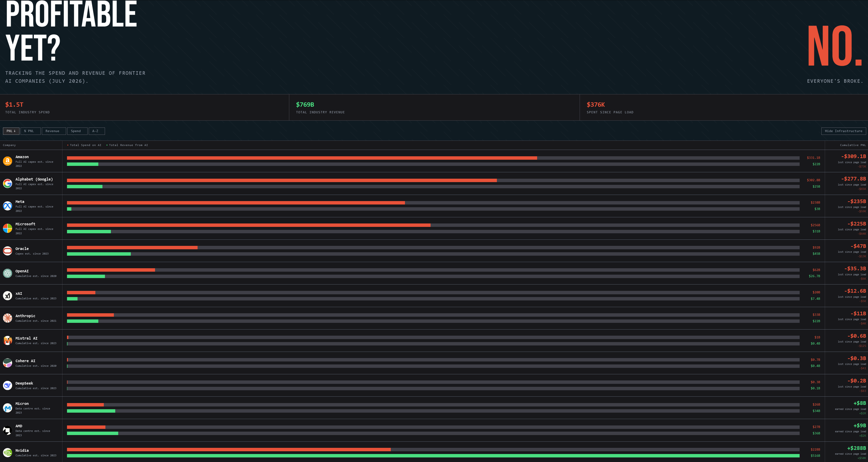Click the DeepSeek logo icon
This screenshot has width=868, height=462.
(x=7, y=385)
